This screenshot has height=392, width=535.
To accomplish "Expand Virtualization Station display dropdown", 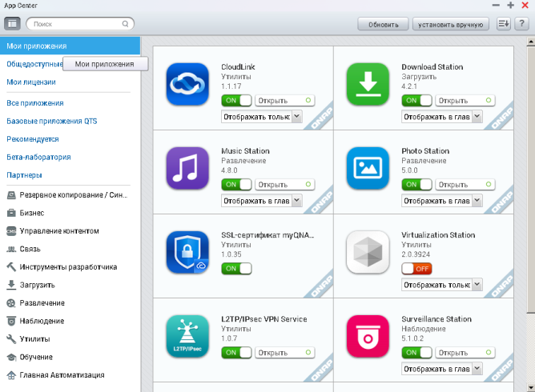I will coord(442,285).
